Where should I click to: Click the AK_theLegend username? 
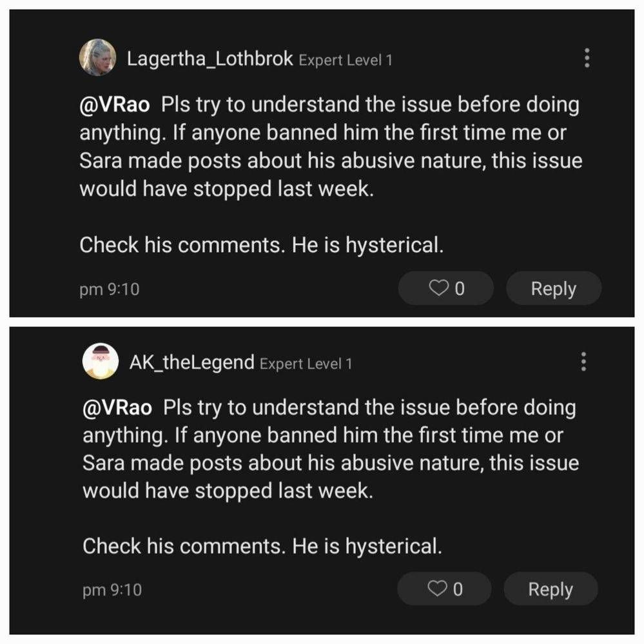point(191,362)
